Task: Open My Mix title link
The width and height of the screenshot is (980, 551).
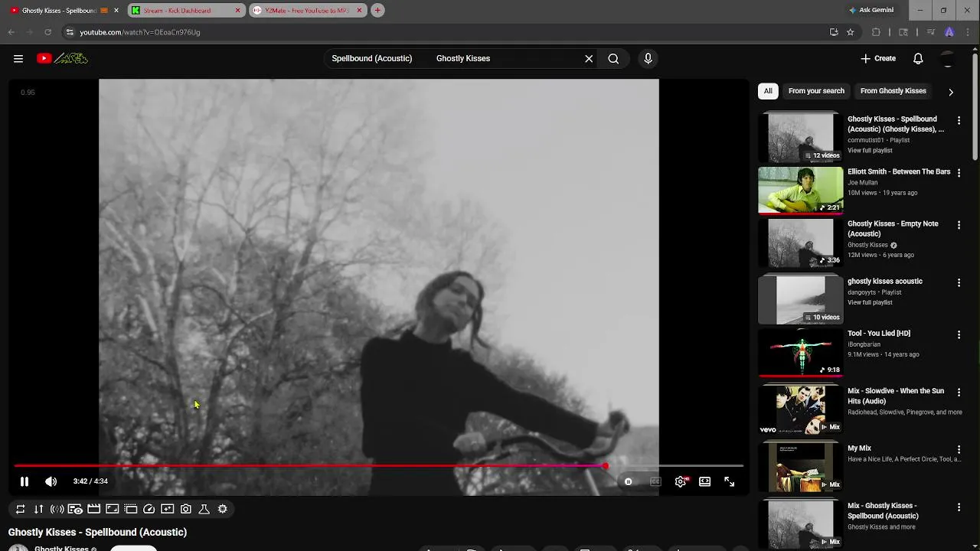Action: [x=859, y=448]
